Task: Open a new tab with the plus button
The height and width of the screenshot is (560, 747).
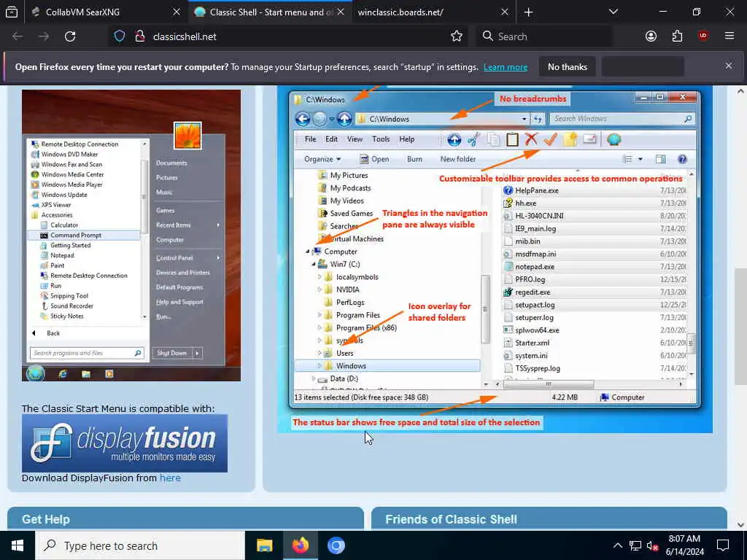Action: click(528, 12)
